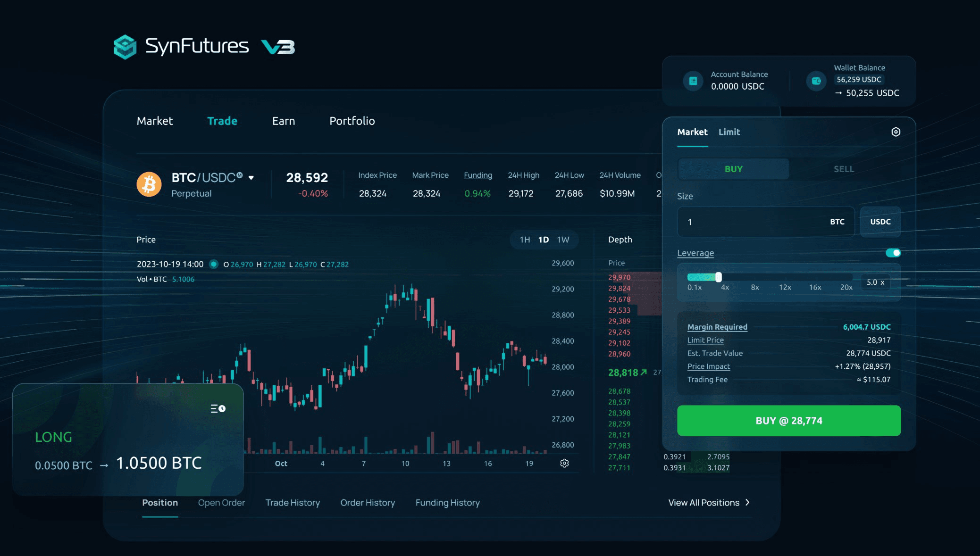
Task: Click the Account Balance icon
Action: pos(693,81)
